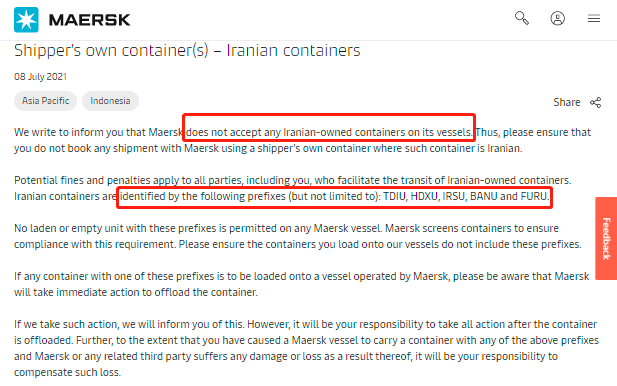617x386 pixels.
Task: Click the Share label
Action: [567, 102]
